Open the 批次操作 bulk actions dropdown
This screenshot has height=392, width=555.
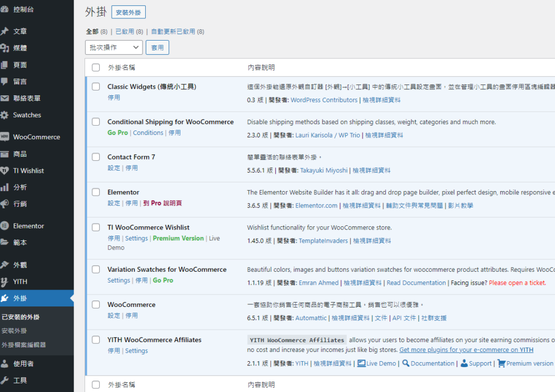click(x=114, y=48)
